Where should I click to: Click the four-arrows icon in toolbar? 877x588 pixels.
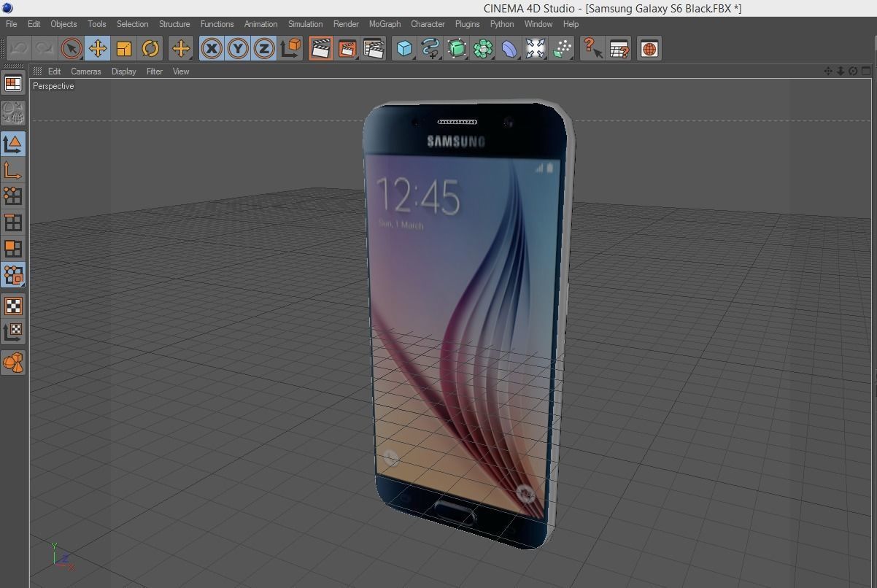(x=536, y=49)
